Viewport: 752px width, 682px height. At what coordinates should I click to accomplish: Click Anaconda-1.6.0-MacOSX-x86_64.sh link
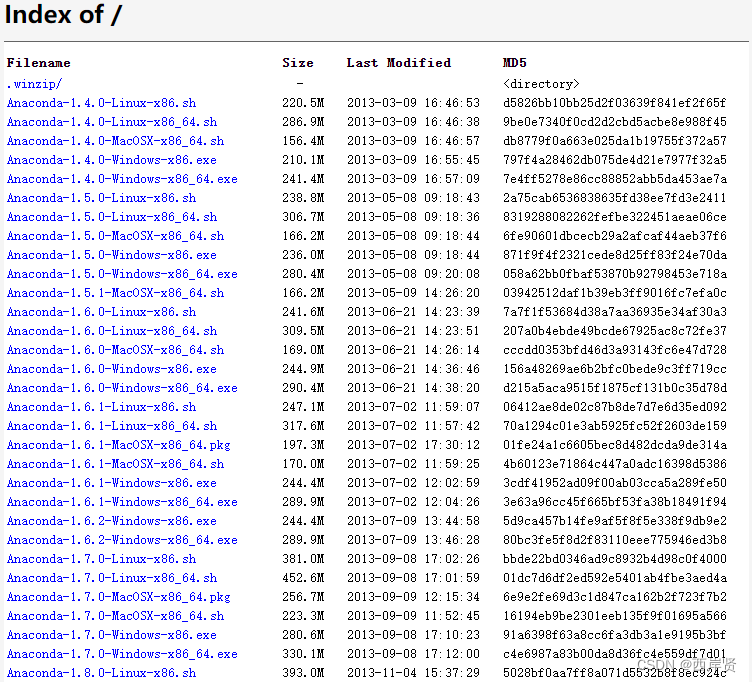[x=115, y=350]
